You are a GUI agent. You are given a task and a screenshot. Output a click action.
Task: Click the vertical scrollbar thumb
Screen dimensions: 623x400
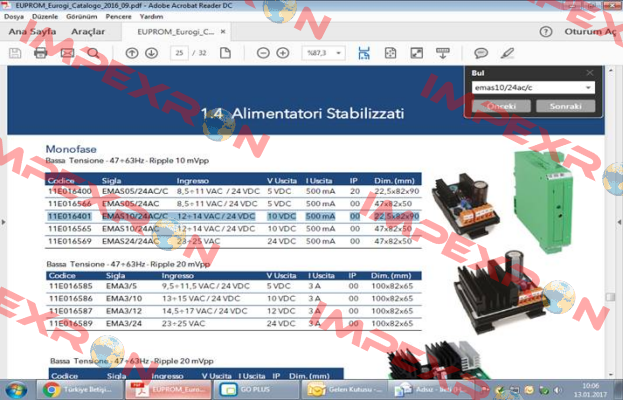[x=610, y=297]
